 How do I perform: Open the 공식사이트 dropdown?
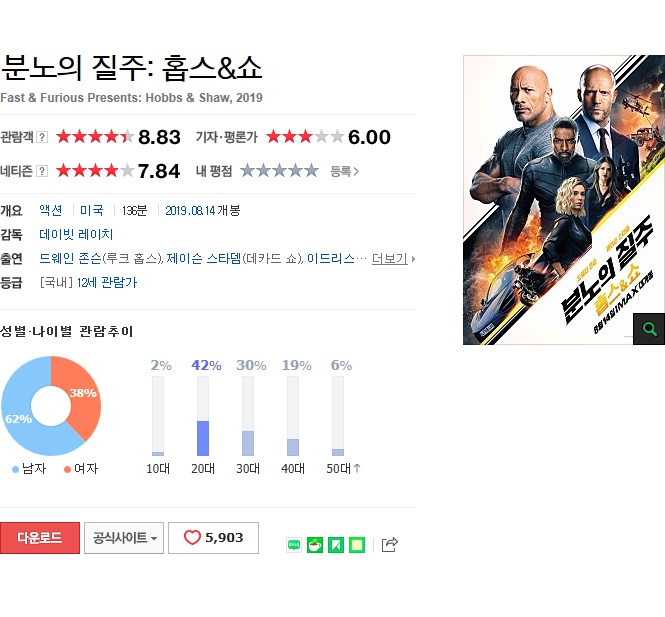(x=124, y=538)
